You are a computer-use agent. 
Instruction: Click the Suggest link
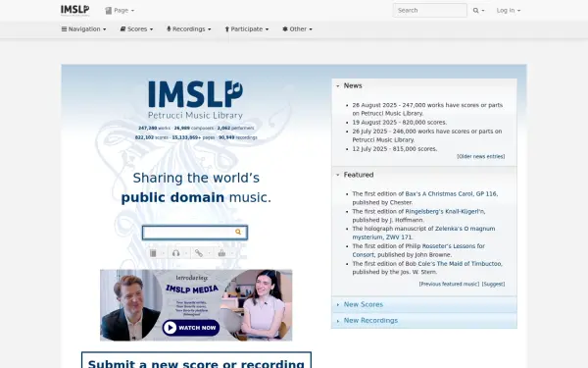[x=493, y=284]
